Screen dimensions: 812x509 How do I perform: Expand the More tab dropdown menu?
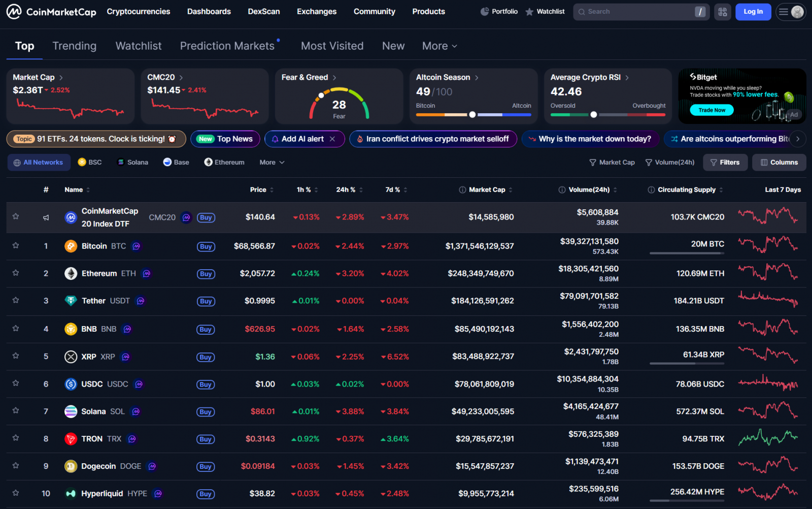pyautogui.click(x=439, y=46)
